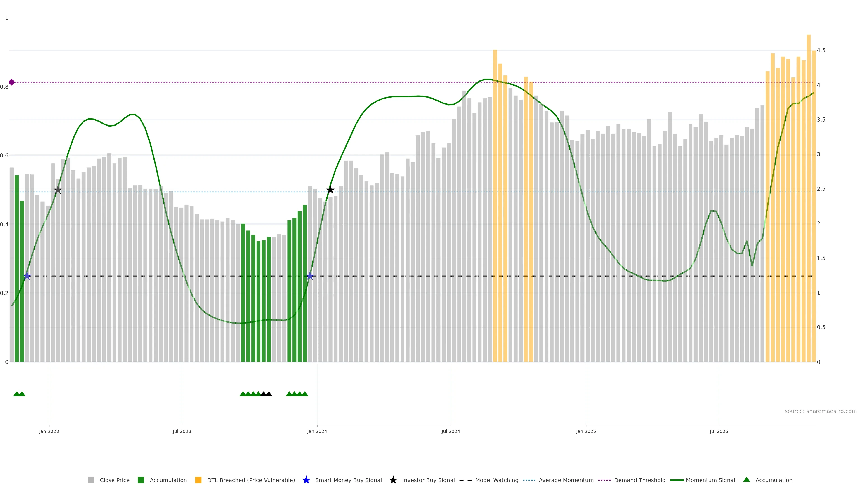
Task: Click the blue Smart Money star near Jan 2024
Action: tap(310, 276)
